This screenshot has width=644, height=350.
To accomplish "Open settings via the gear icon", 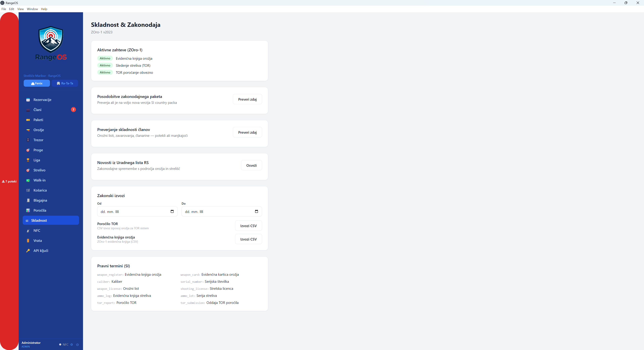I will pos(71,344).
